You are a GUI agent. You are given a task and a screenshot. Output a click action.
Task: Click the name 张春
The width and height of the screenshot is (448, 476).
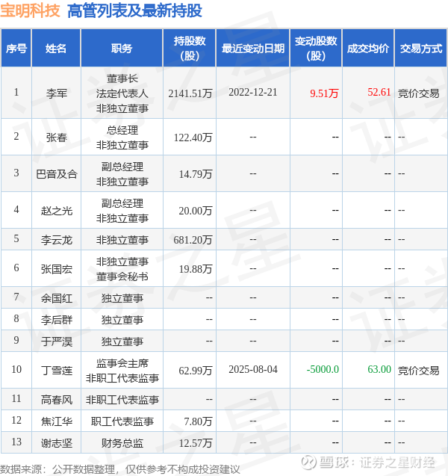click(x=57, y=137)
